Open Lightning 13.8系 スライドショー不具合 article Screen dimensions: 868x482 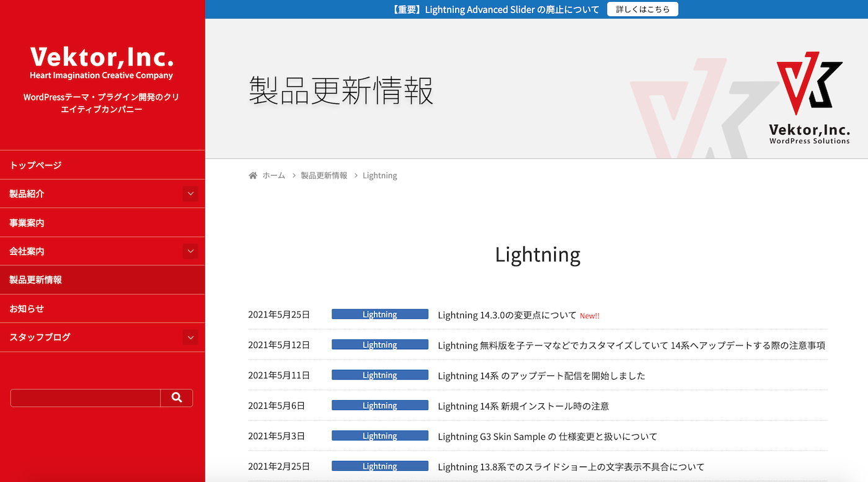pyautogui.click(x=571, y=466)
